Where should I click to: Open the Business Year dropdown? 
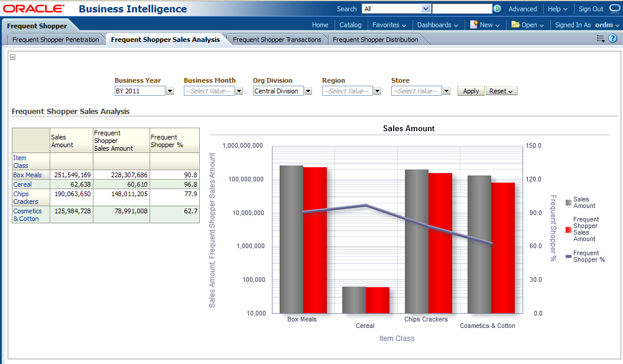pos(170,91)
